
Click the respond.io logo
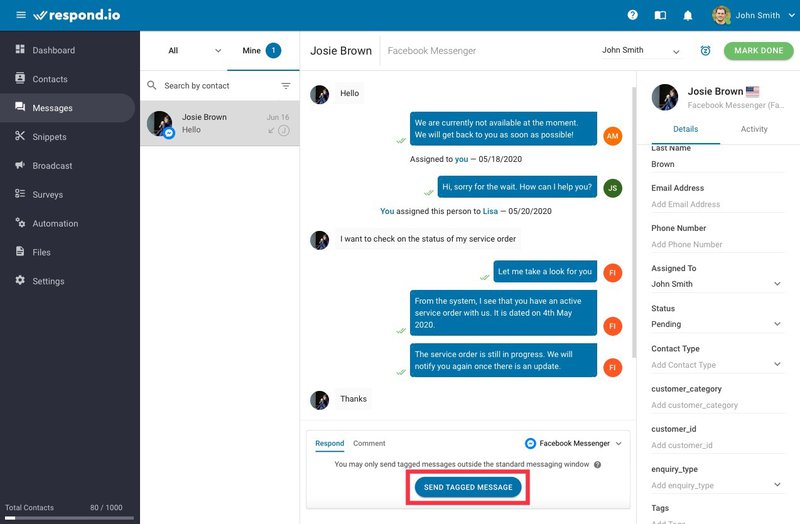pyautogui.click(x=77, y=15)
